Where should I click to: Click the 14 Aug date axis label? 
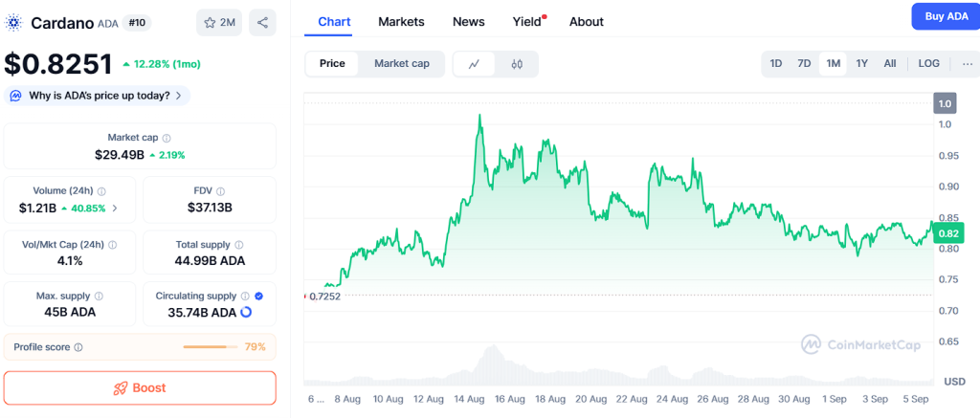pos(470,399)
